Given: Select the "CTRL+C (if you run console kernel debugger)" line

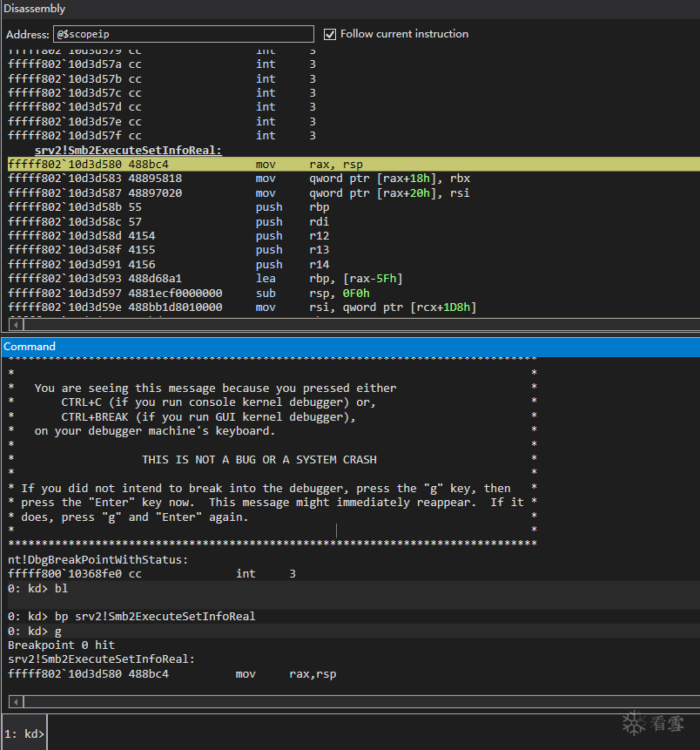Looking at the screenshot, I should (x=218, y=402).
